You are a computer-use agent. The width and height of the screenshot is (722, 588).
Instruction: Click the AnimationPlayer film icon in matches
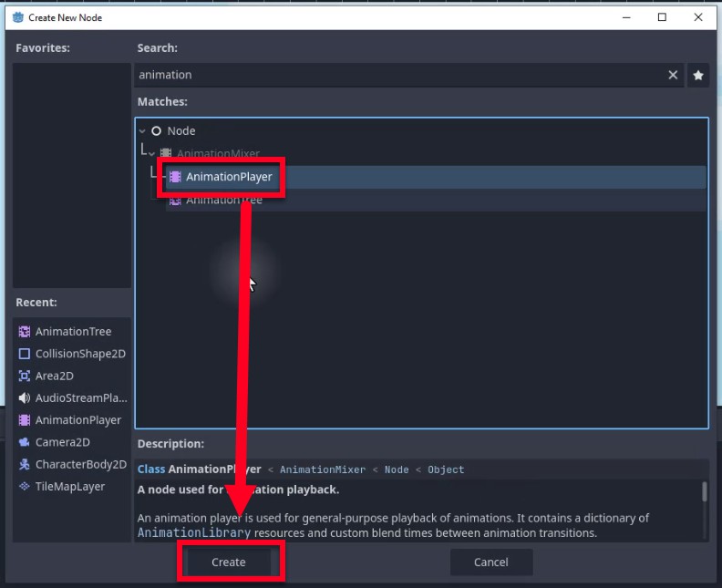pyautogui.click(x=175, y=177)
